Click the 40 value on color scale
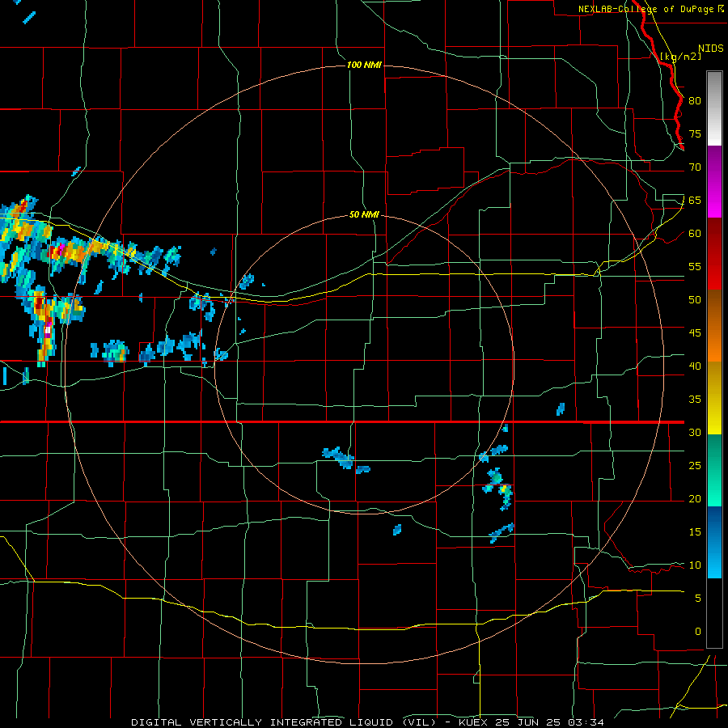The image size is (728, 728). tap(695, 366)
